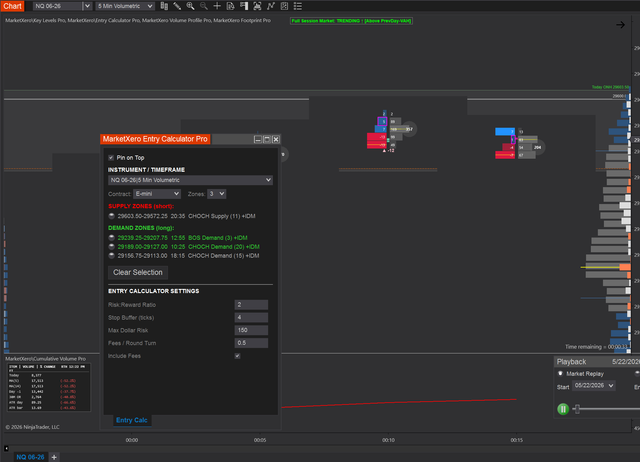
Task: Click the MarketXero Entry Calculator Pro title
Action: point(155,139)
